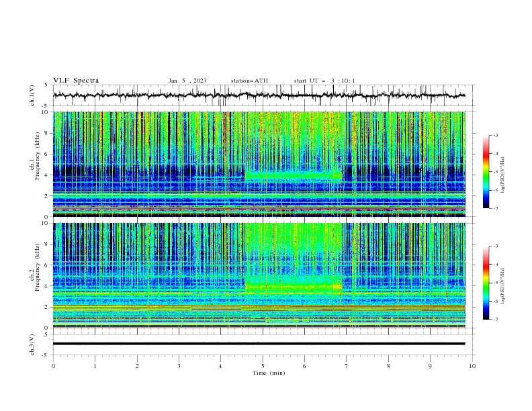Click the time axis tick label '7'
Screen dimensions: 532x411
347,366
